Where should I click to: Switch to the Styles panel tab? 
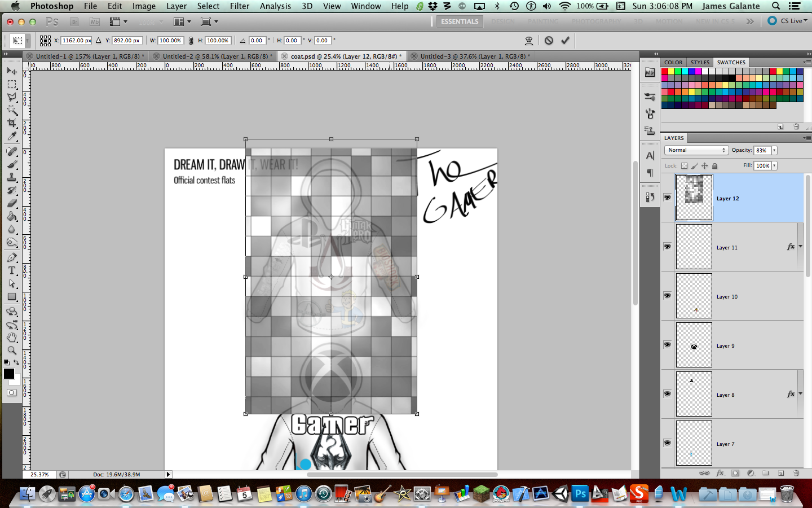pos(700,62)
